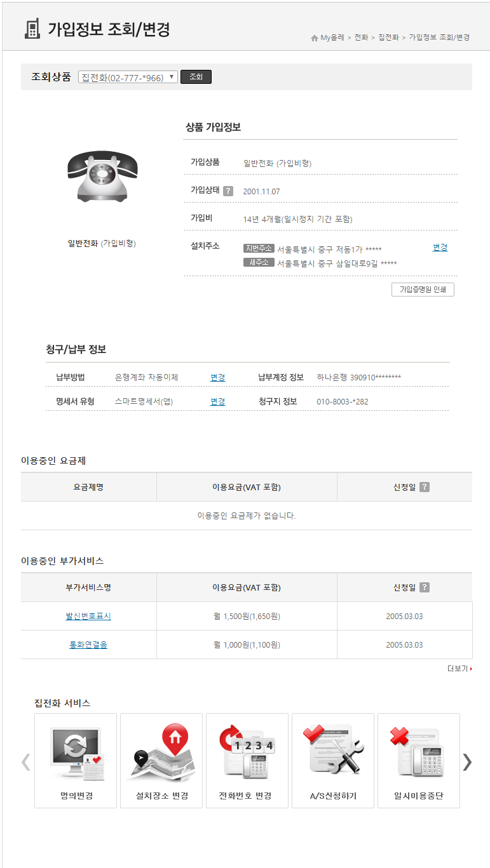Click 변경 link for 설치주소

(x=440, y=248)
